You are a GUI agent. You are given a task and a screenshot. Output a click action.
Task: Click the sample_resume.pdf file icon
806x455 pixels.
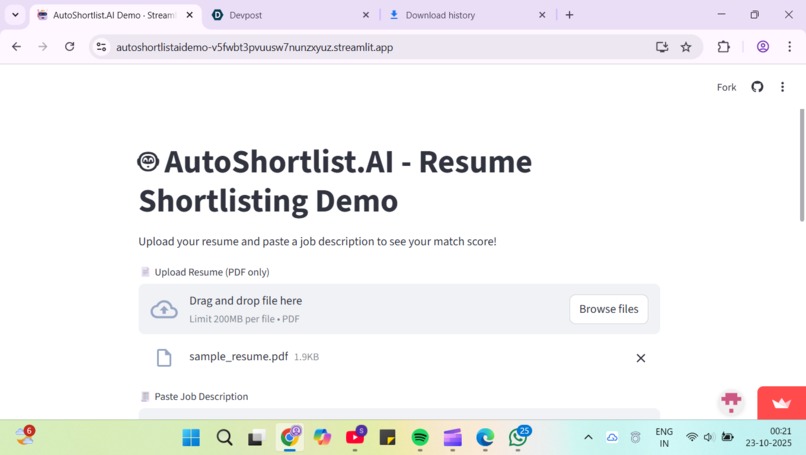[x=163, y=358]
